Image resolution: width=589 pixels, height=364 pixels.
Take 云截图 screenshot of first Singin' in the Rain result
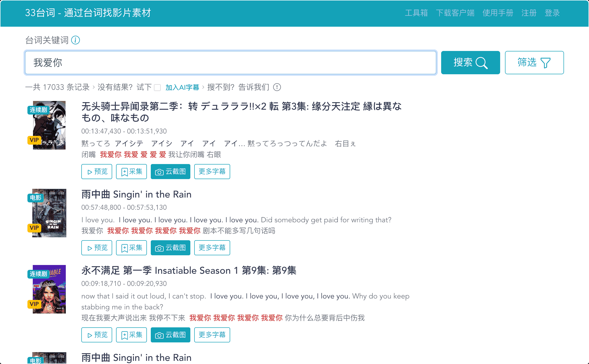click(x=170, y=248)
